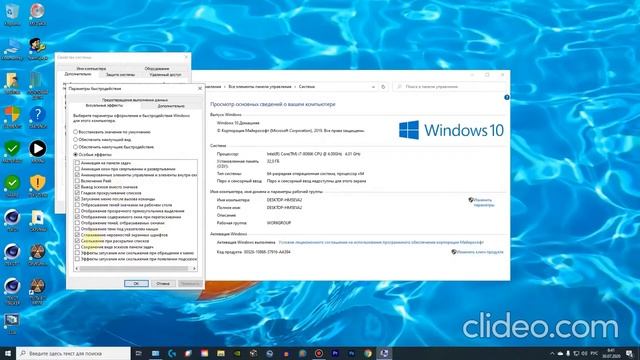Open Task View on the taskbar
The image size is (640, 360).
pyautogui.click(x=138, y=353)
